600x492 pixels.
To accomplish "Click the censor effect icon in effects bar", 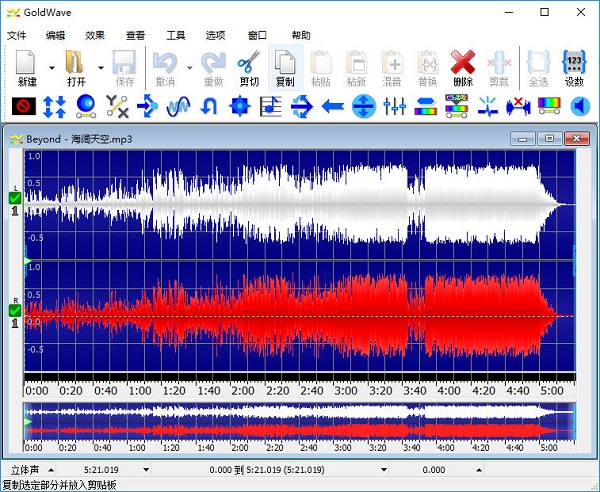I will click(24, 105).
